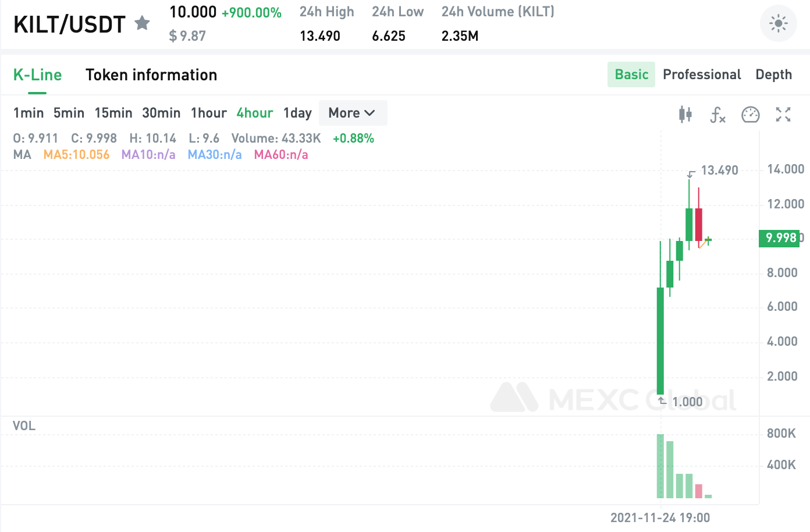Set chart interval to 1hour
Image resolution: width=810 pixels, height=532 pixels.
(209, 113)
